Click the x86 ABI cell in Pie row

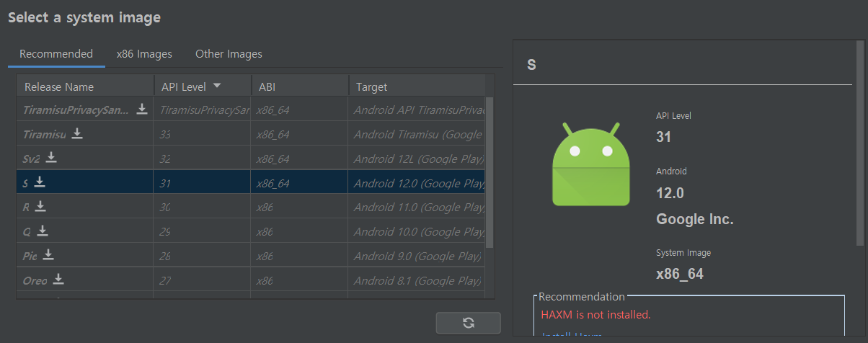(x=300, y=256)
